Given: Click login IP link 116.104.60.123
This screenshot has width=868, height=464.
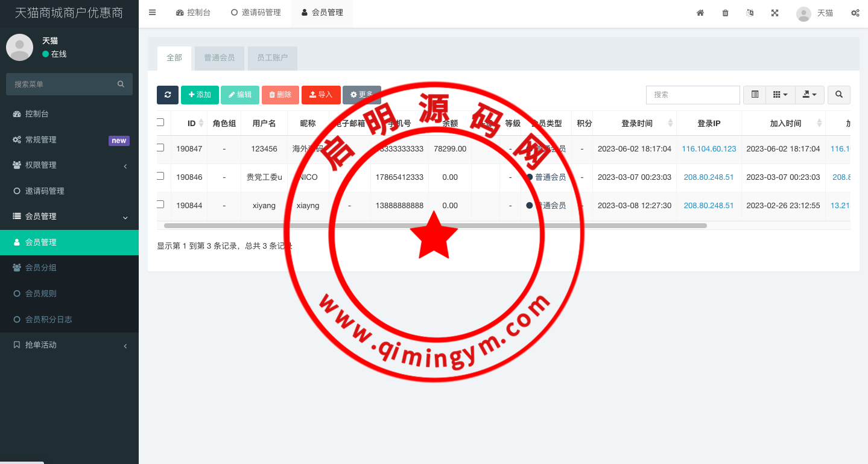Looking at the screenshot, I should click(x=709, y=149).
